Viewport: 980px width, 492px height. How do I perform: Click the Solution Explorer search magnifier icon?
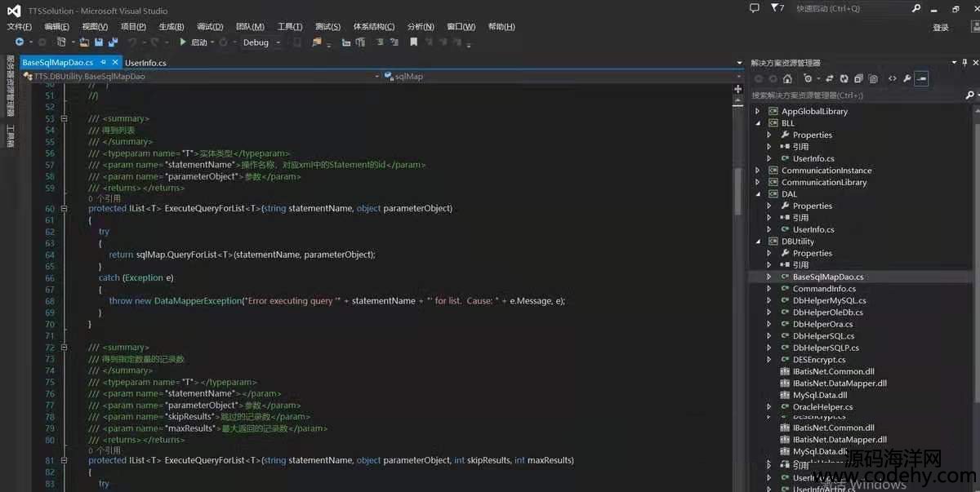pos(969,95)
